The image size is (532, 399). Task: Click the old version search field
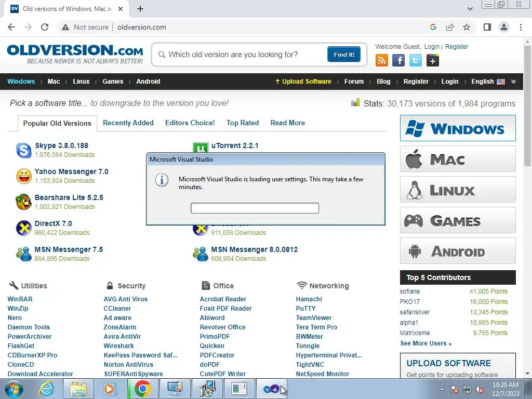click(x=241, y=55)
